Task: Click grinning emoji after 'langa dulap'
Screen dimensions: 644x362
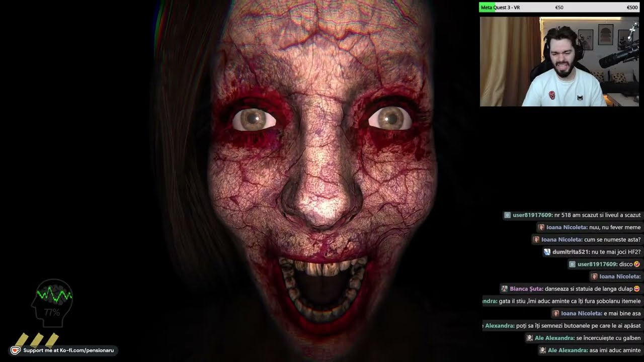Action: coord(637,289)
